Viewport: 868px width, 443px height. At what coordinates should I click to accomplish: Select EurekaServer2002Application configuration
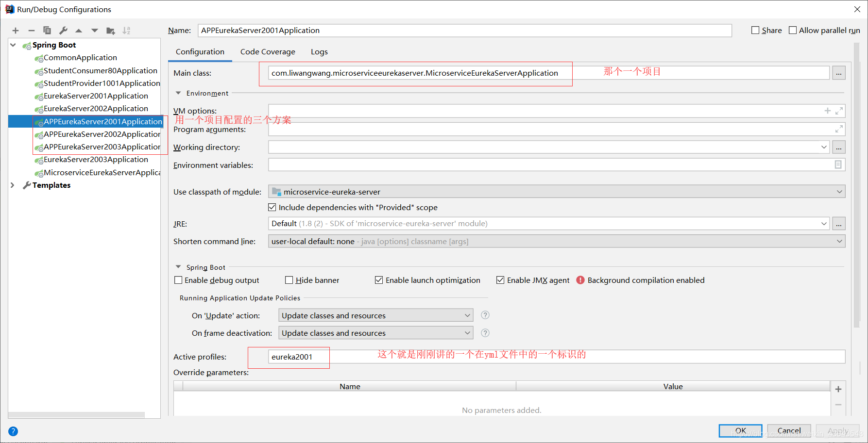tap(96, 109)
